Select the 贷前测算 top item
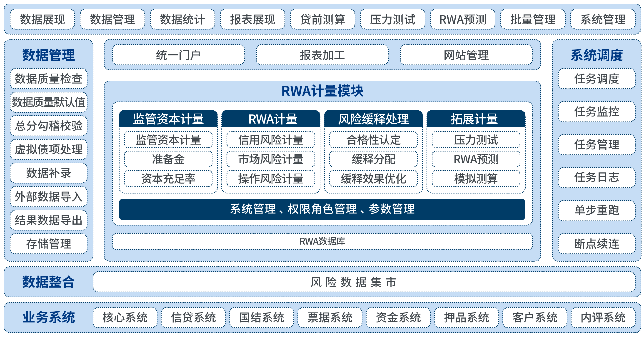This screenshot has width=644, height=337. point(322,19)
